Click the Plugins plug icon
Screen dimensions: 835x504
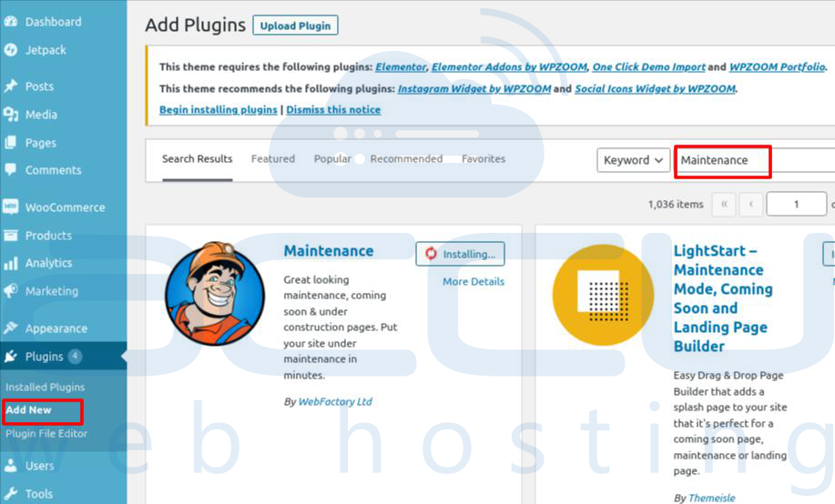pos(11,356)
